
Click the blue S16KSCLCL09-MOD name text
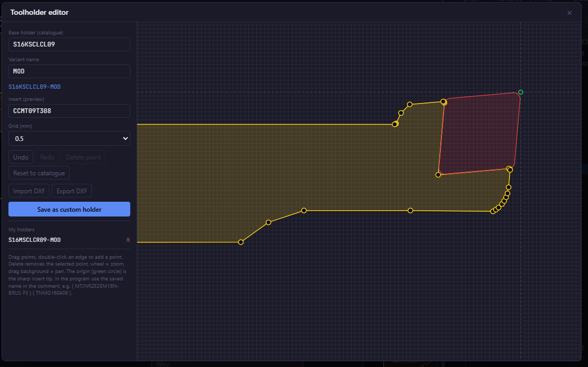click(x=34, y=87)
